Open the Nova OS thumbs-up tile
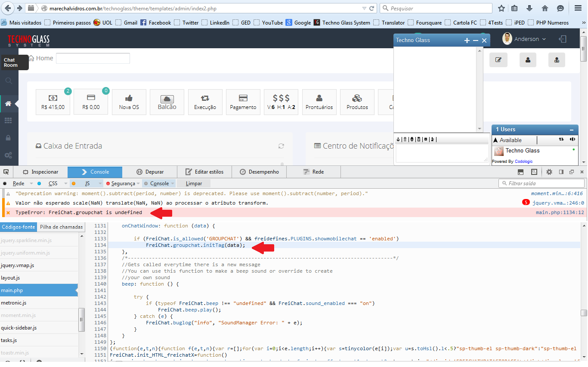The width and height of the screenshot is (588, 367). pos(129,102)
